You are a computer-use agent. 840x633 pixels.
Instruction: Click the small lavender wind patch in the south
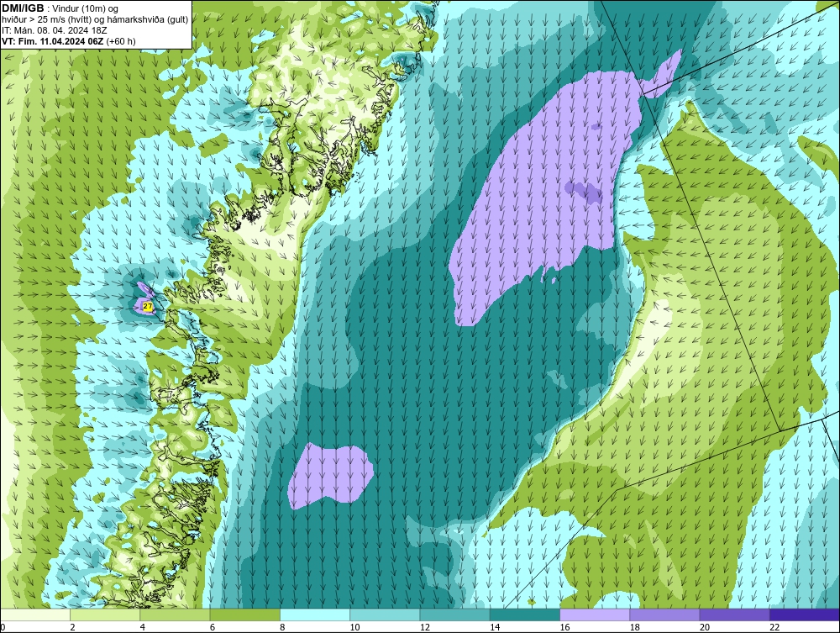[x=329, y=475]
